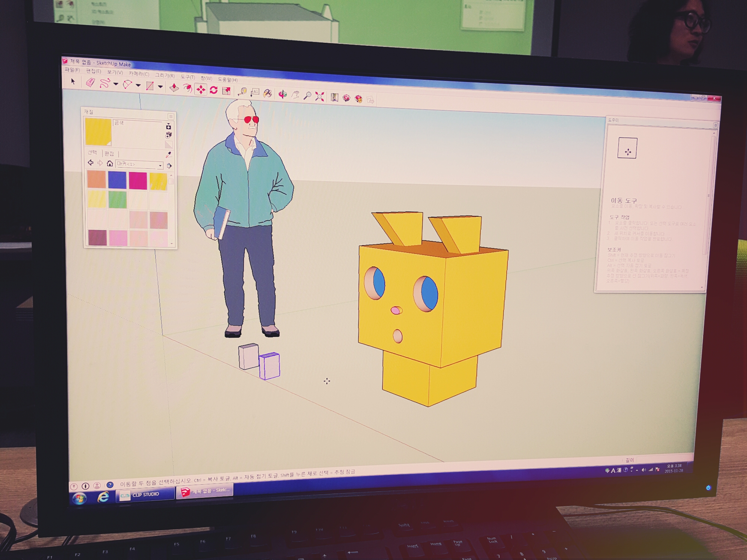Click the materials list scrollbar down arrow

click(x=172, y=244)
